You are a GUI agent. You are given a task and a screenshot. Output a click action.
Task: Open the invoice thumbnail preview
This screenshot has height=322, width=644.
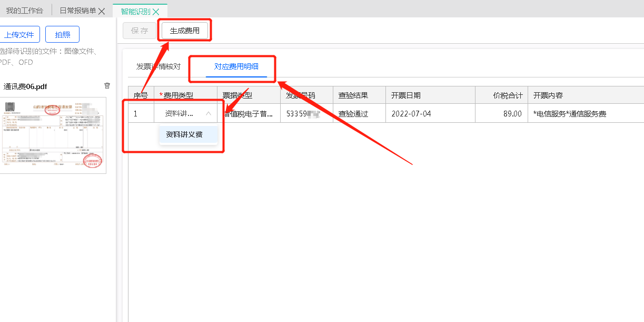(x=53, y=135)
